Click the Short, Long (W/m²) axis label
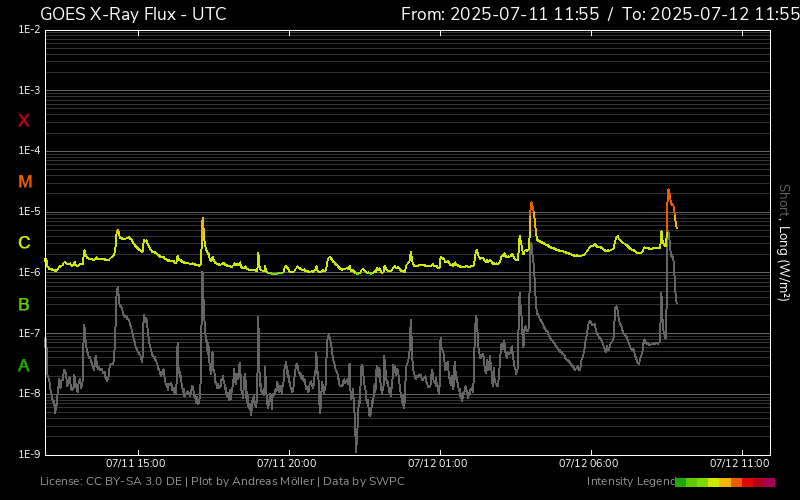This screenshot has width=800, height=500. pyautogui.click(x=784, y=242)
